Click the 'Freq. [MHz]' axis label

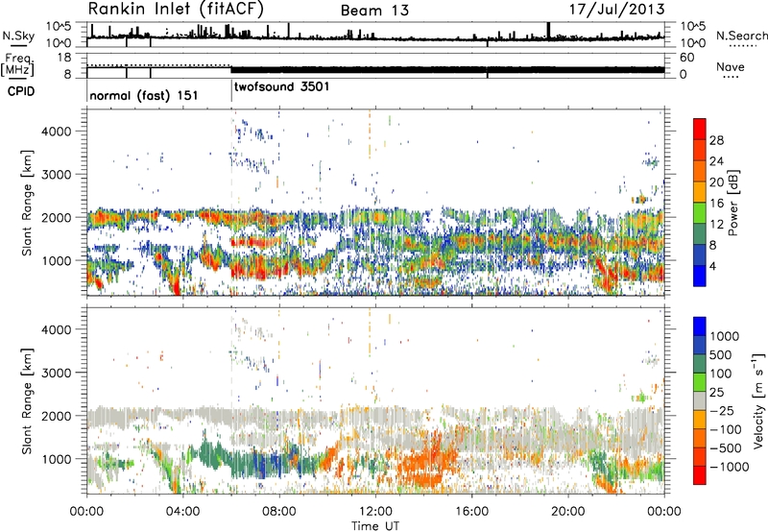pos(17,64)
